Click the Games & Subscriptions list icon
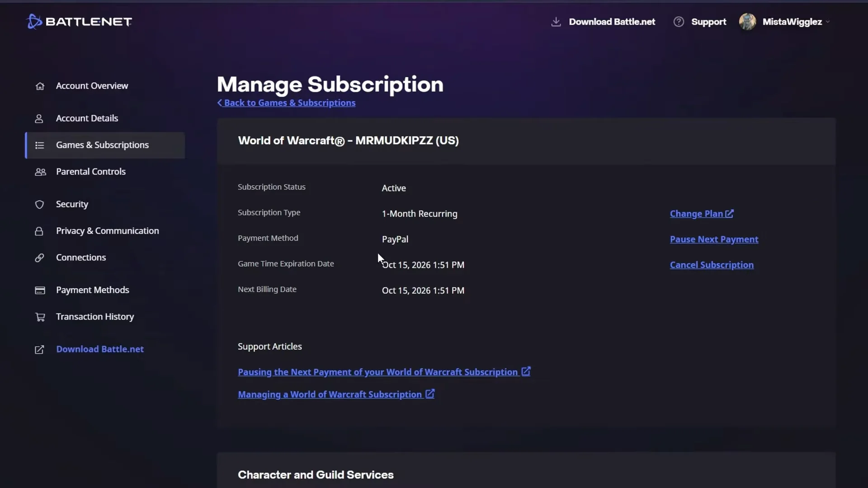Screen dimensions: 868x488 pos(40,145)
